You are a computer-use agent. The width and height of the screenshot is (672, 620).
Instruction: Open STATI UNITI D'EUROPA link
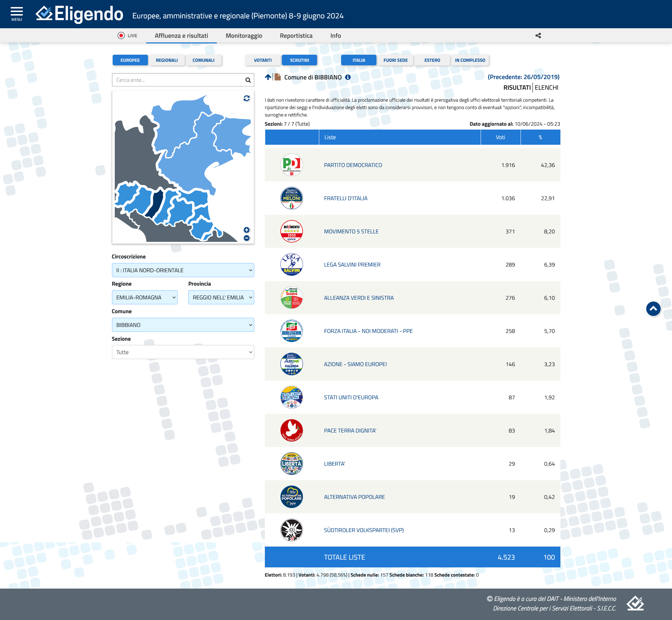coord(351,397)
